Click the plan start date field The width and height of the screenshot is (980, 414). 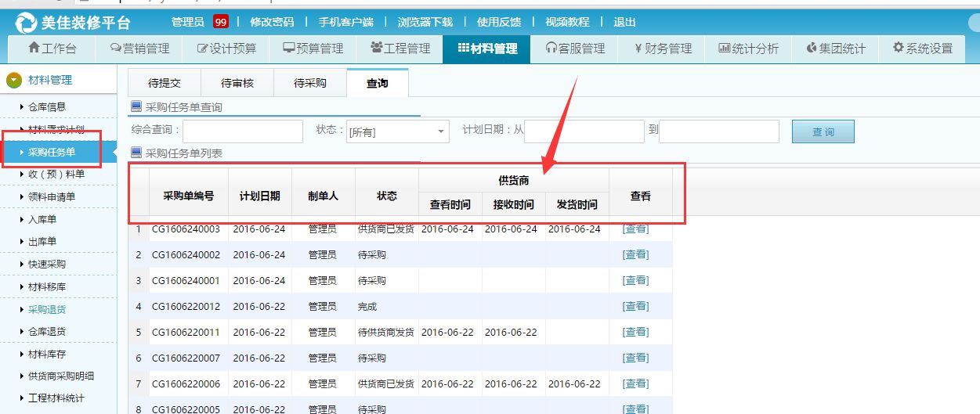(x=584, y=131)
